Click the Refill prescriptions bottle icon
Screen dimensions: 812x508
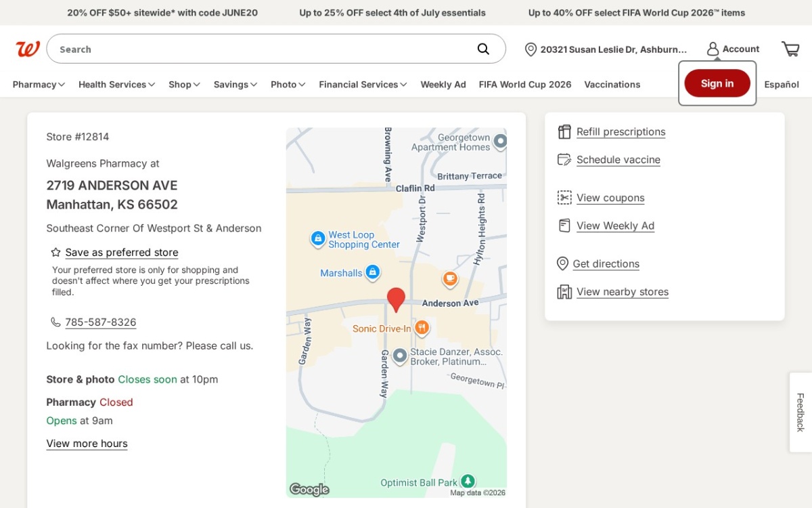pyautogui.click(x=564, y=131)
